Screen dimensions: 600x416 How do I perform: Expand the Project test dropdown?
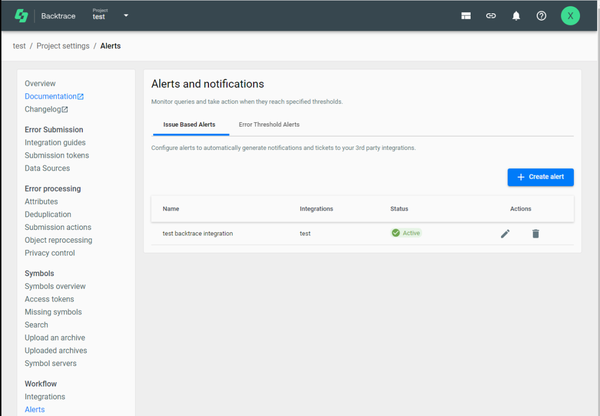tap(125, 16)
